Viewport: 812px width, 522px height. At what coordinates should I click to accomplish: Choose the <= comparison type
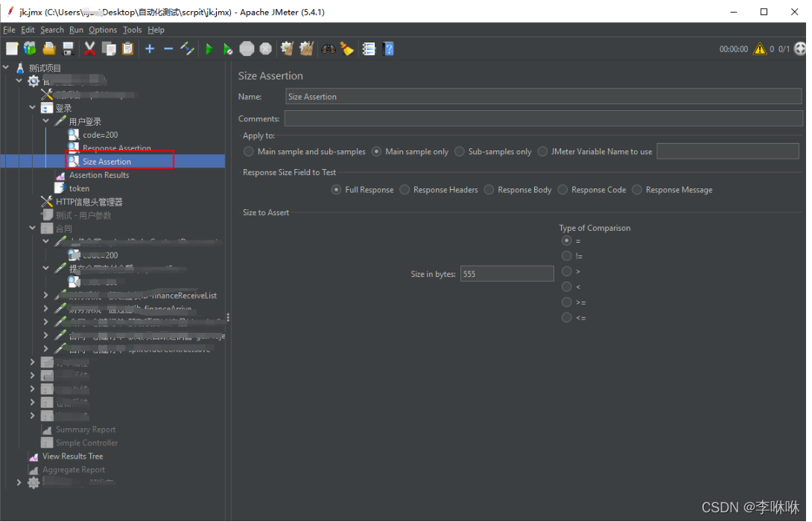coord(574,317)
